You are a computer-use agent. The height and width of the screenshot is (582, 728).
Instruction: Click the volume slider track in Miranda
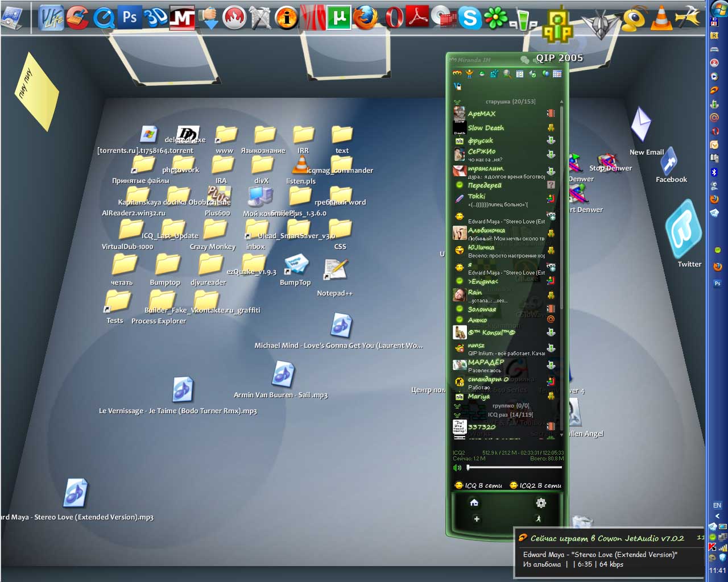click(515, 468)
